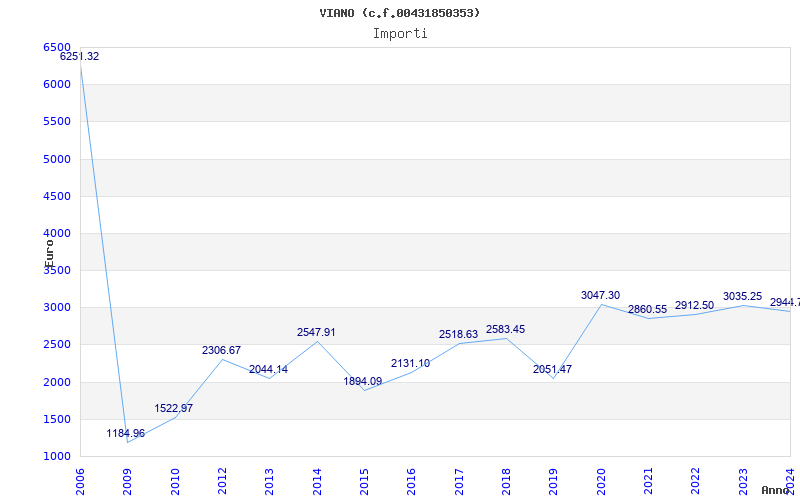
Task: Select the 2912.50 data label
Action: (x=694, y=306)
